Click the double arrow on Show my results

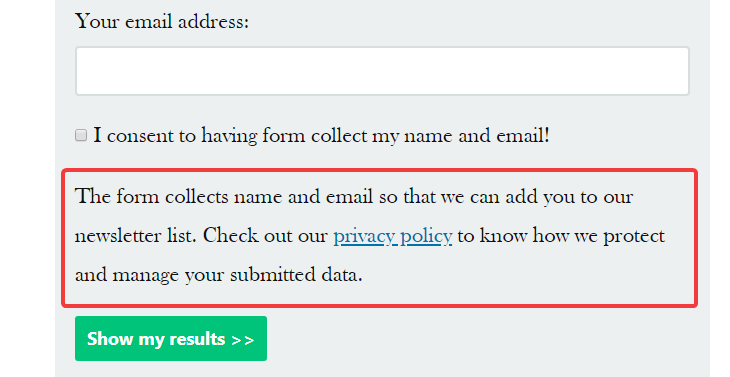[243, 340]
